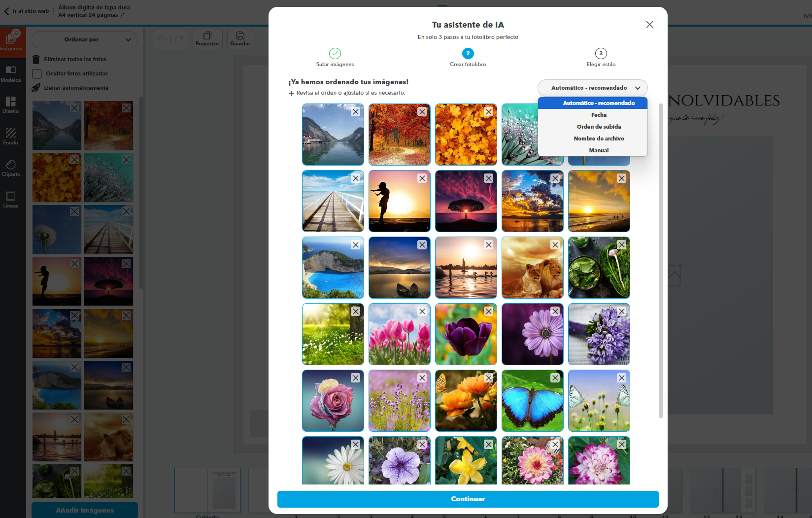Open Proyectos from the toolbar
The image size is (812, 518).
(x=207, y=39)
